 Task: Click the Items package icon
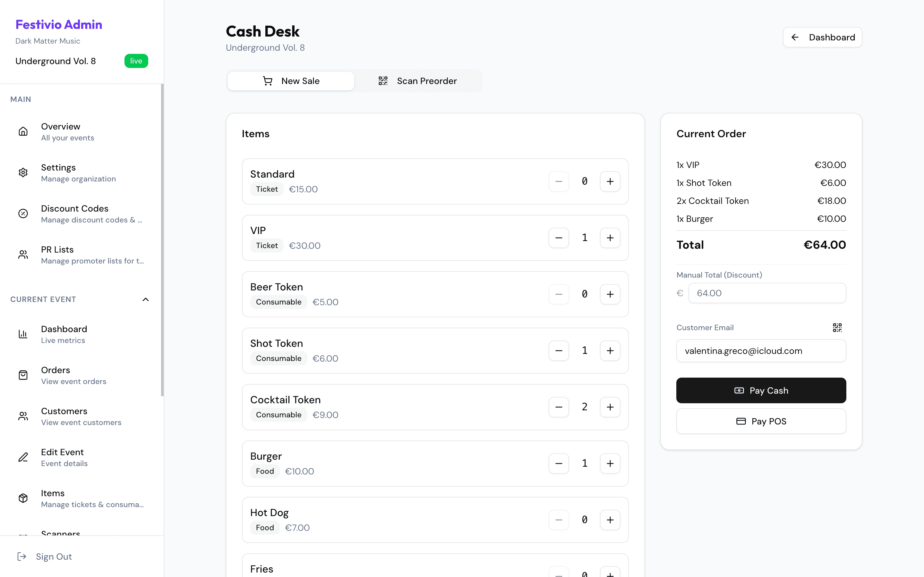point(23,498)
